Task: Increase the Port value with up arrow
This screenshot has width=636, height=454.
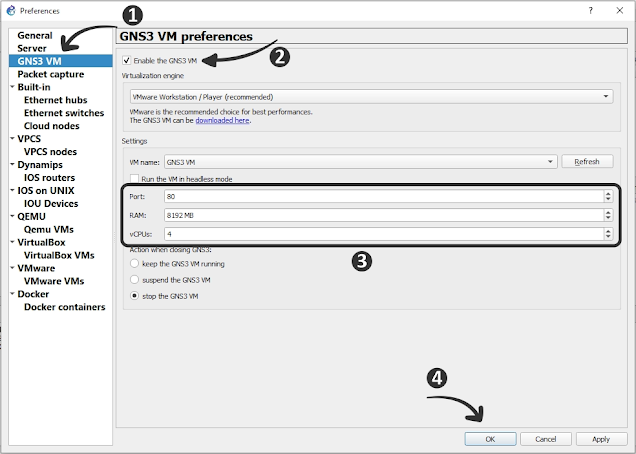Action: coord(608,193)
